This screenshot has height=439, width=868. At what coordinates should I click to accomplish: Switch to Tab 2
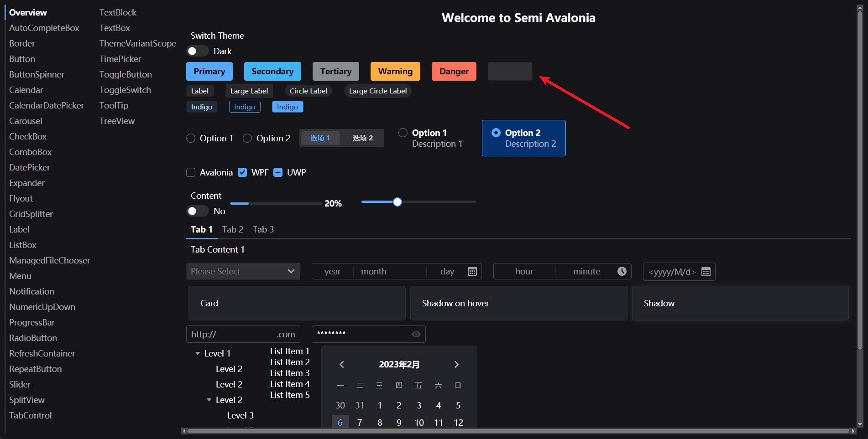(233, 229)
